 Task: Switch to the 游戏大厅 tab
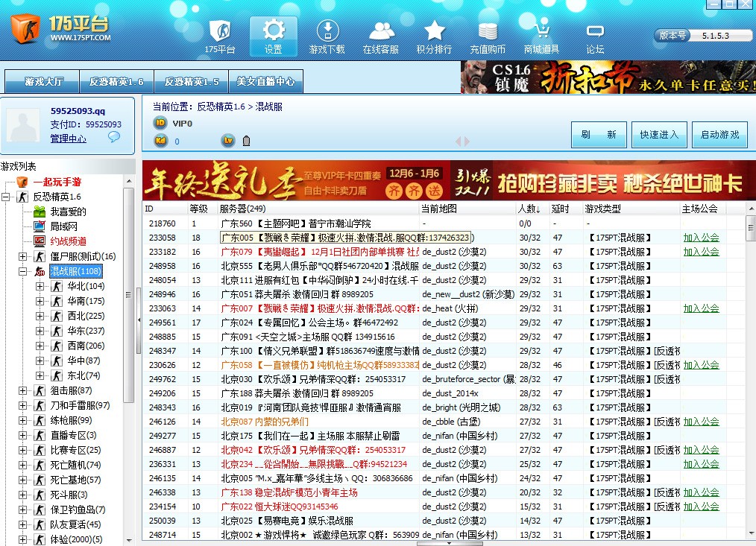point(42,81)
